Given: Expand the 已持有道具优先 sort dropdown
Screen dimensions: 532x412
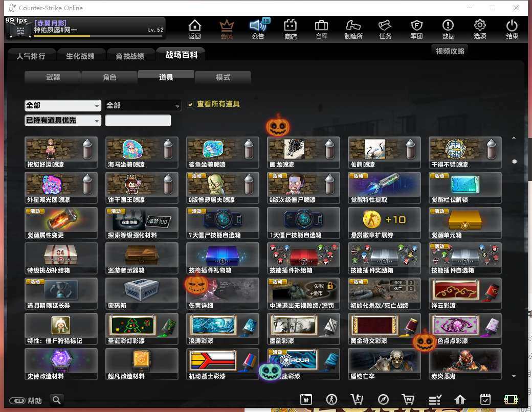Looking at the screenshot, I should (63, 120).
